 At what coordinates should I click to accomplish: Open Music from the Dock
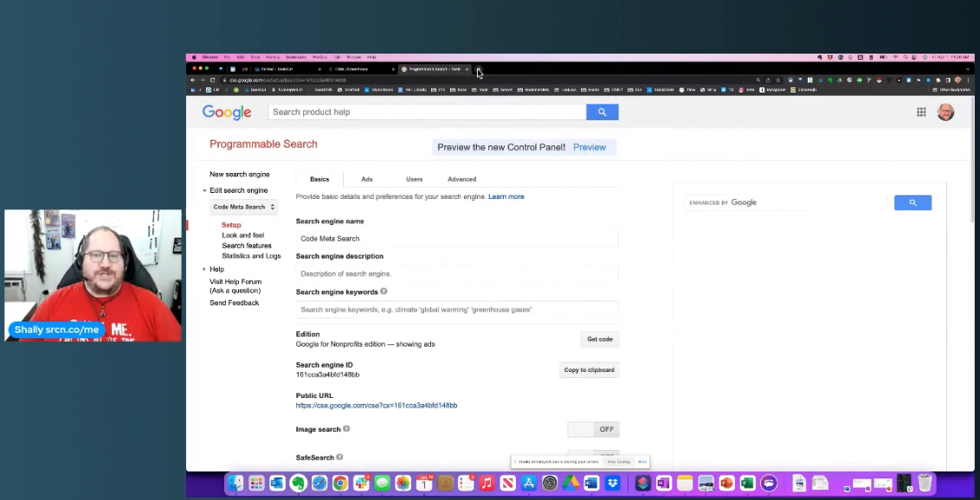click(x=487, y=484)
